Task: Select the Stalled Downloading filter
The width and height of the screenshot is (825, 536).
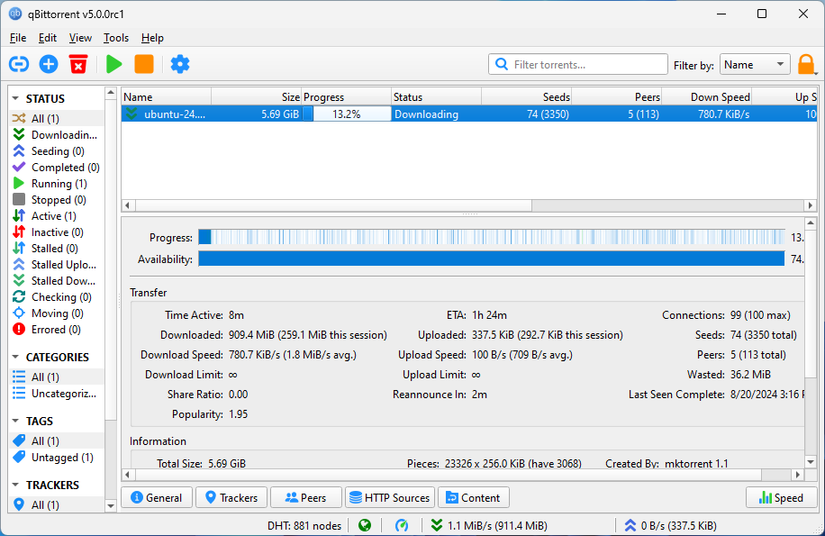Action: pyautogui.click(x=54, y=281)
